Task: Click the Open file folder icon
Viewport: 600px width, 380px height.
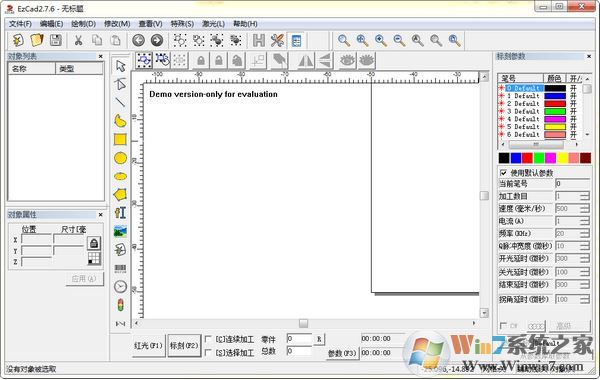Action: (x=37, y=40)
